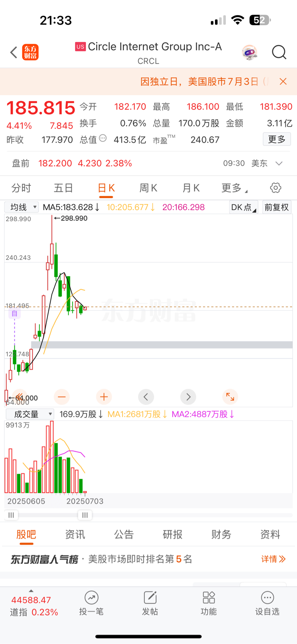Open the robot assistant avatar icon
Screen dimensions: 297x644
(x=249, y=52)
